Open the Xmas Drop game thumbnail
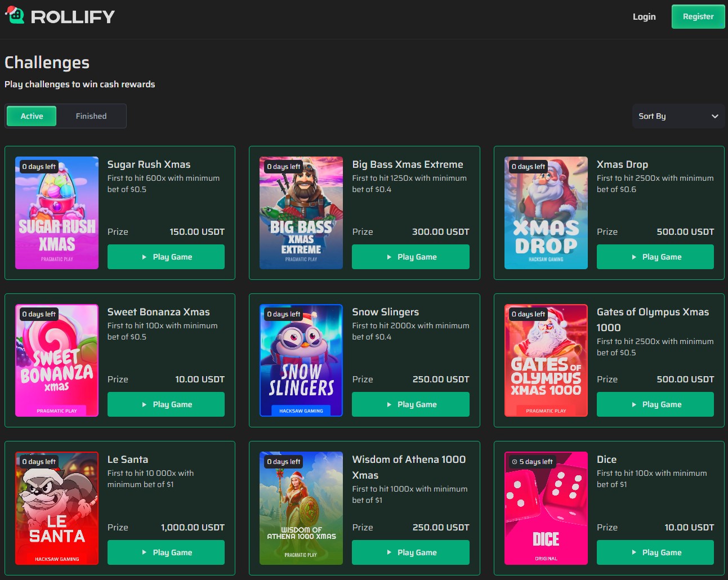Image resolution: width=728 pixels, height=580 pixels. (x=546, y=213)
